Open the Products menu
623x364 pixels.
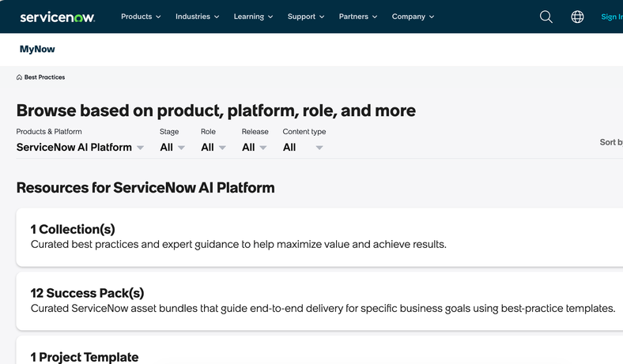coord(141,17)
